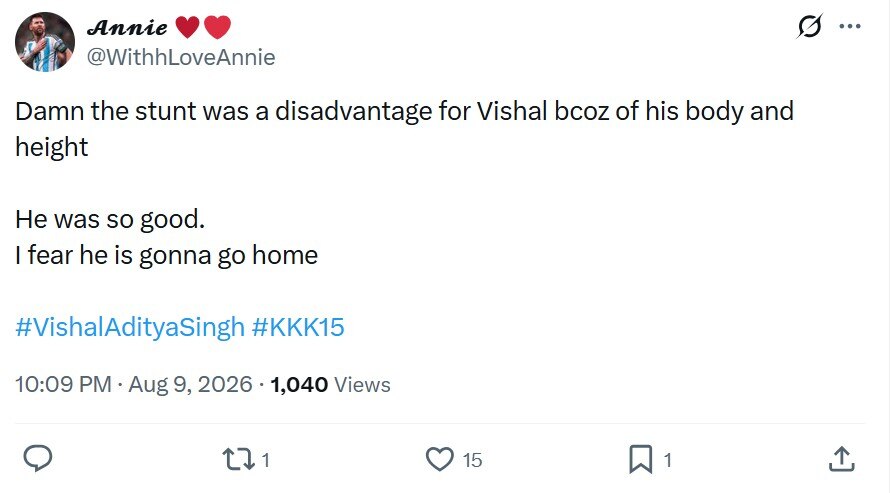Bookmark this tweet

coord(641,459)
